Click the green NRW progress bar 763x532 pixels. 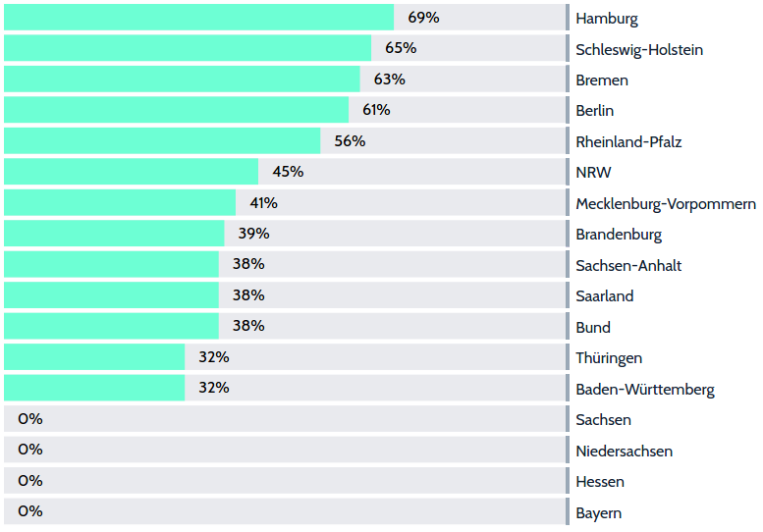click(x=131, y=172)
